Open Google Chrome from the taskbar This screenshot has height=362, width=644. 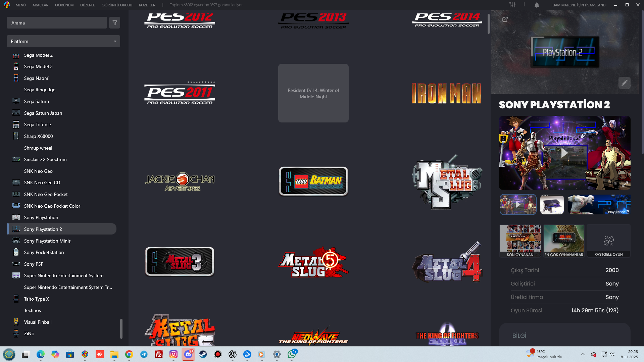tap(129, 354)
